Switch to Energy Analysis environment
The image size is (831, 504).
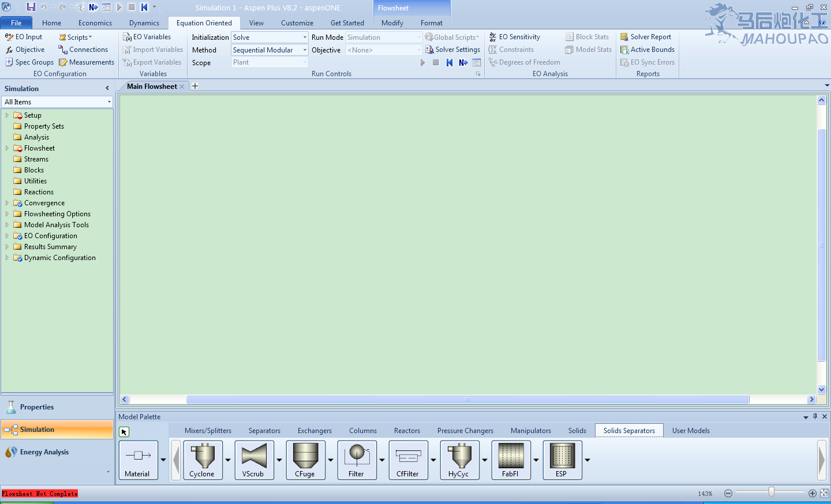[57, 452]
